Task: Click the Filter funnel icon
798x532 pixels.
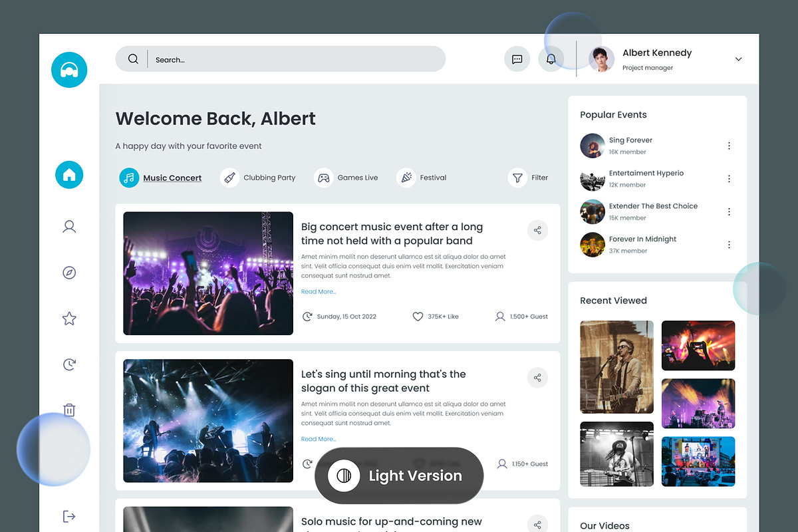Action: pyautogui.click(x=517, y=178)
